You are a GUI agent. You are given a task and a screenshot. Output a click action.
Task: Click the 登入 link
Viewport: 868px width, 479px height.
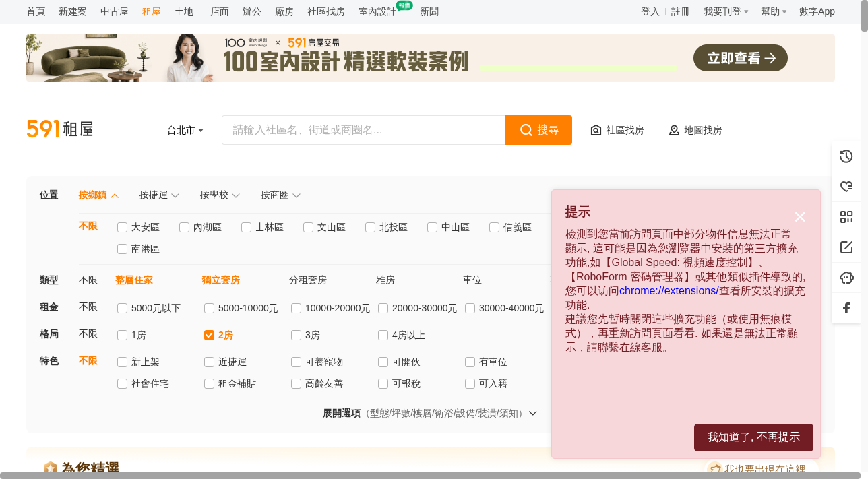(x=650, y=11)
